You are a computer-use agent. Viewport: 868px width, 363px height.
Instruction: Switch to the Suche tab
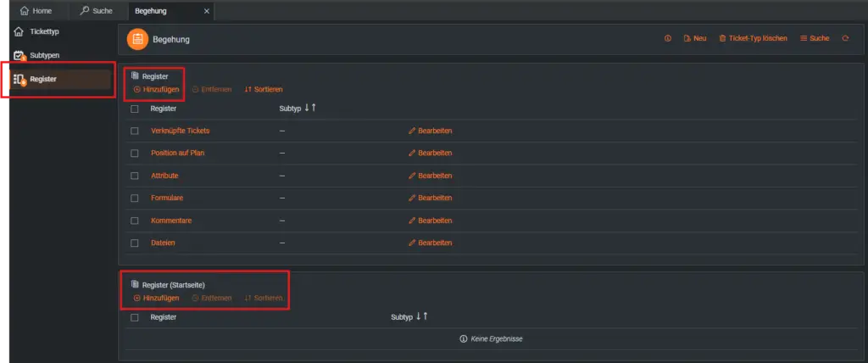pyautogui.click(x=97, y=11)
